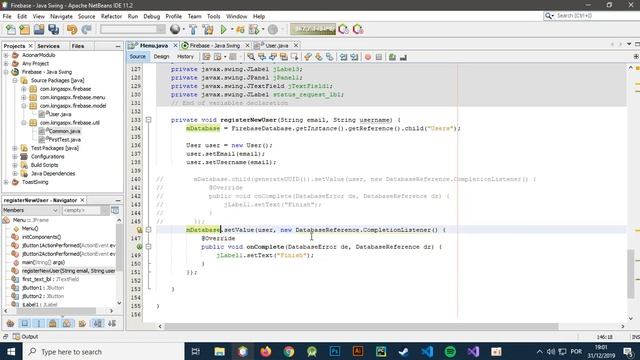Open the Refactor menu
The height and width of the screenshot is (360, 640).
(111, 16)
